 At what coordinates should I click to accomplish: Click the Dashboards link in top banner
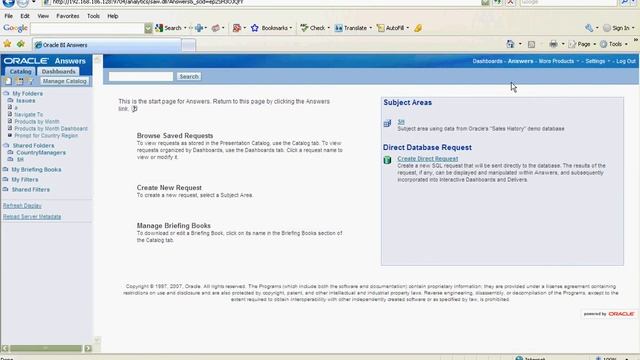(x=487, y=61)
